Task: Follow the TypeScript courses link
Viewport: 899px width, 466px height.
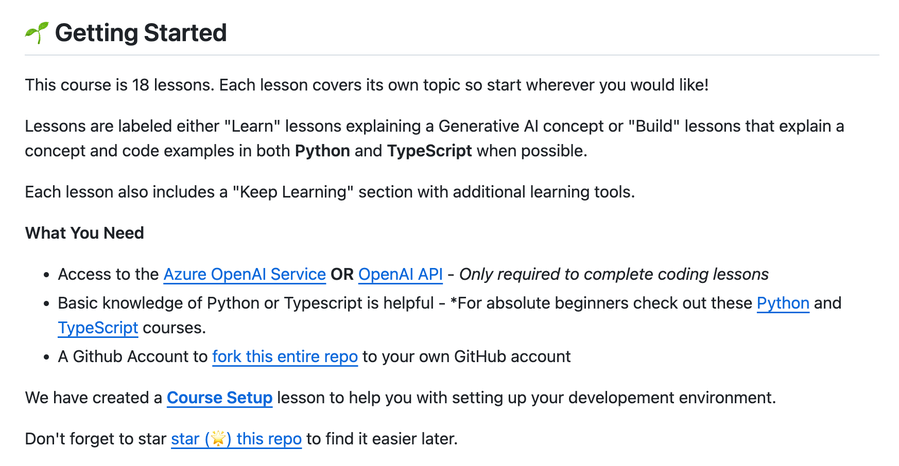Action: tap(98, 327)
